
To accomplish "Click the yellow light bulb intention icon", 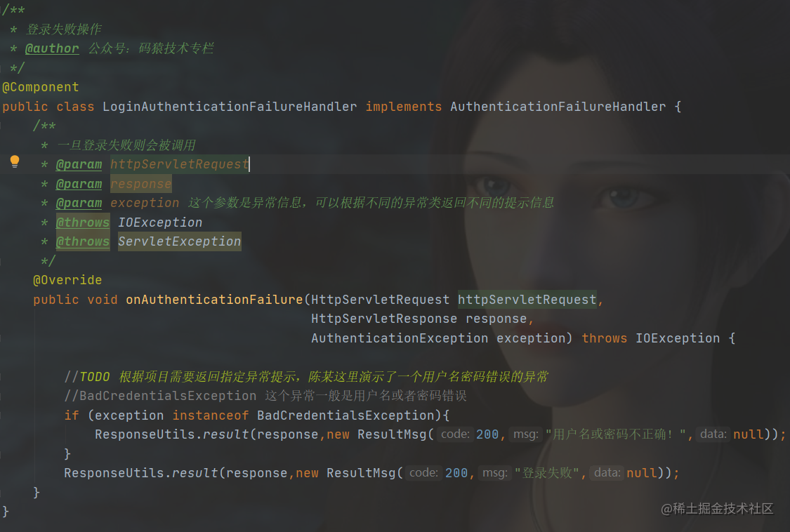I will pos(15,161).
